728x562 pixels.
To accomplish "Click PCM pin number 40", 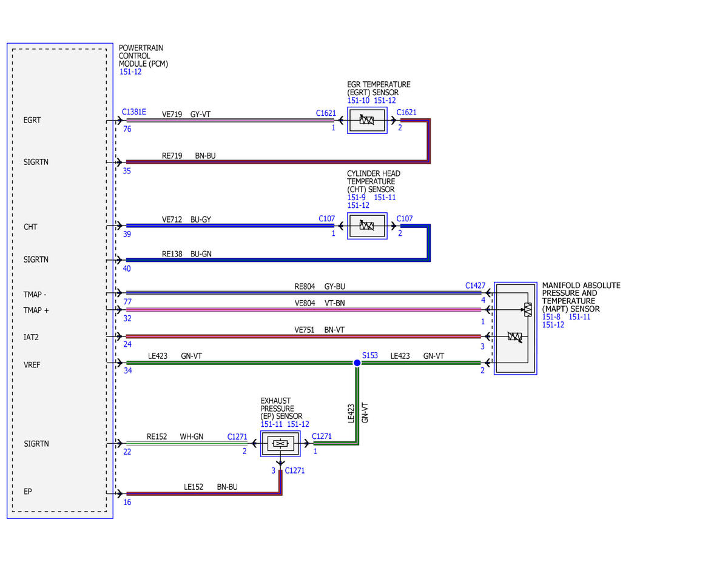I will (127, 268).
